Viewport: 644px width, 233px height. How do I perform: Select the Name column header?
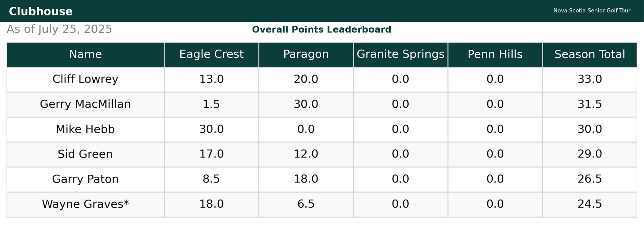pos(85,54)
